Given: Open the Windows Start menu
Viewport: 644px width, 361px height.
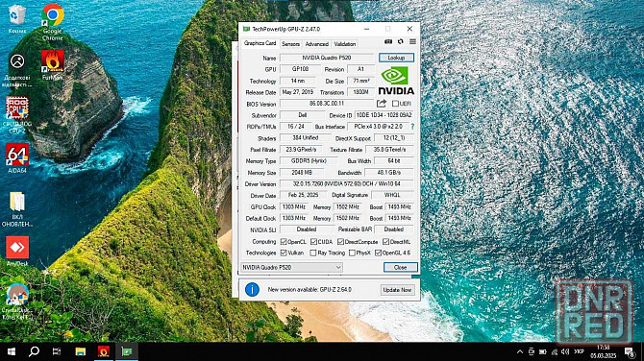Looking at the screenshot, I should 12,351.
